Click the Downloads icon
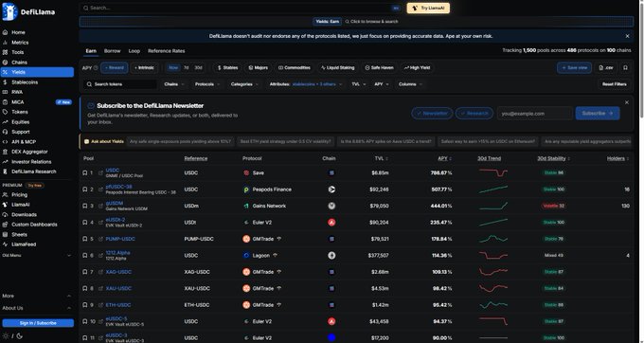This screenshot has height=343, width=644. [x=5, y=214]
